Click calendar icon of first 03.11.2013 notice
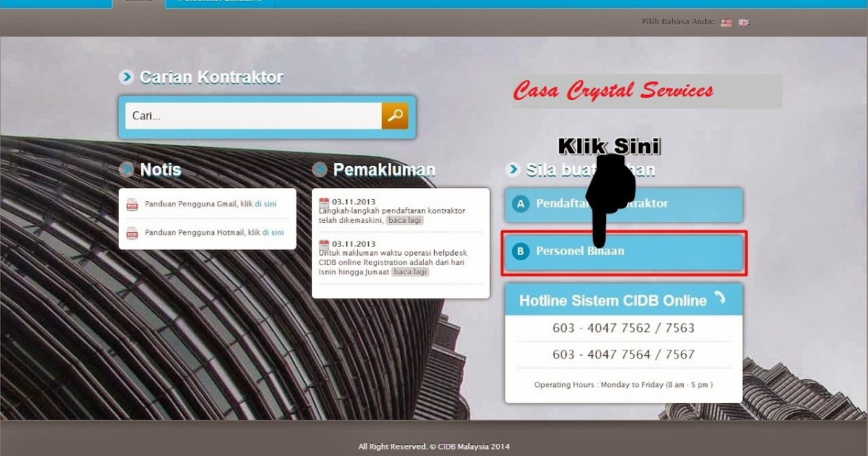 tap(324, 203)
